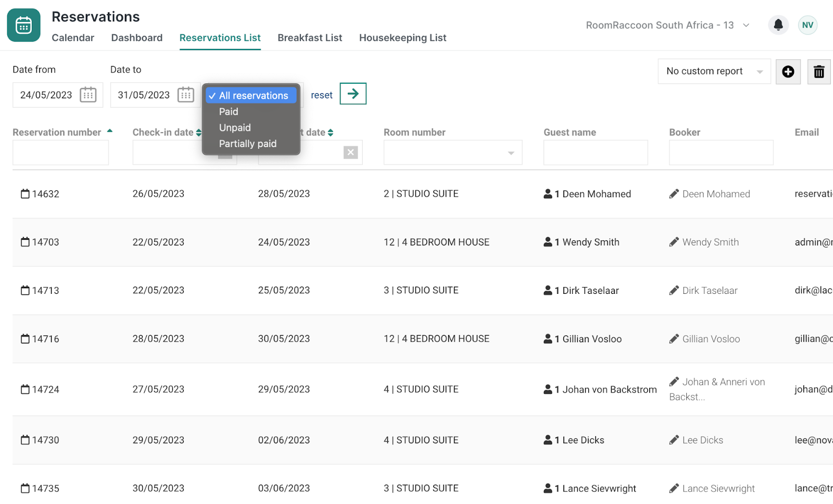Choose Partially paid filter option
The width and height of the screenshot is (833, 504).
(x=248, y=144)
